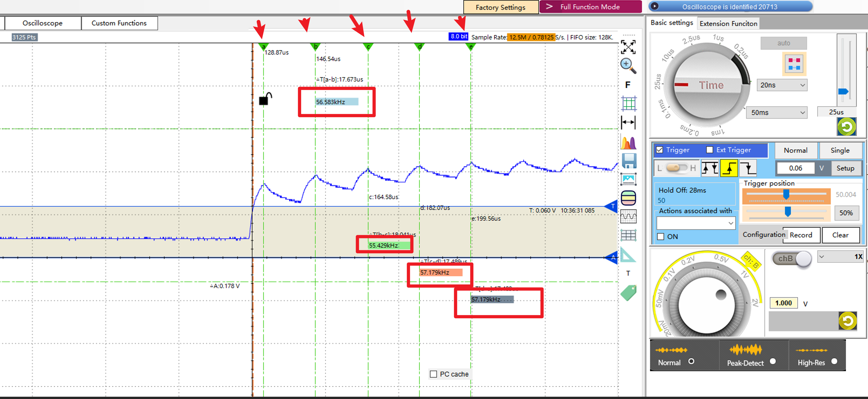The width and height of the screenshot is (868, 399).
Task: Check the PC cache checkbox
Action: click(x=434, y=374)
